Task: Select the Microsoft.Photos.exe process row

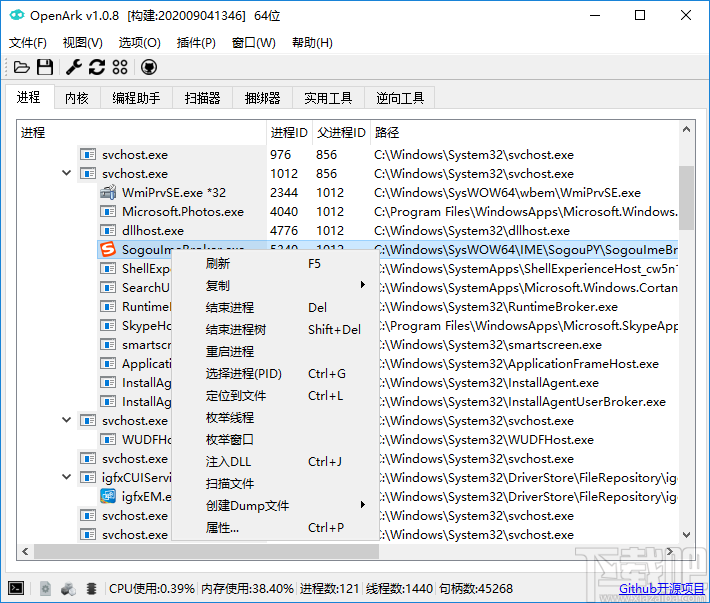Action: pyautogui.click(x=388, y=211)
